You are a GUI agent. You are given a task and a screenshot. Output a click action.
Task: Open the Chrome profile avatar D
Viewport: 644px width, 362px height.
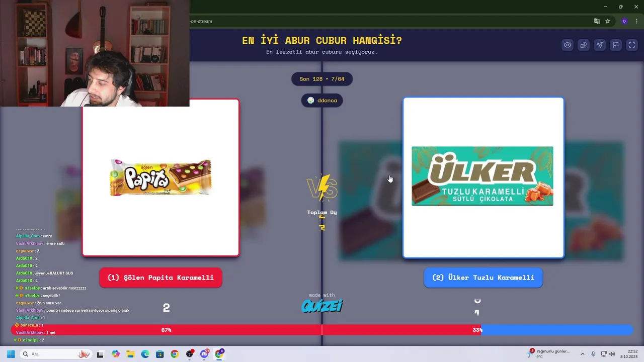coord(624,21)
